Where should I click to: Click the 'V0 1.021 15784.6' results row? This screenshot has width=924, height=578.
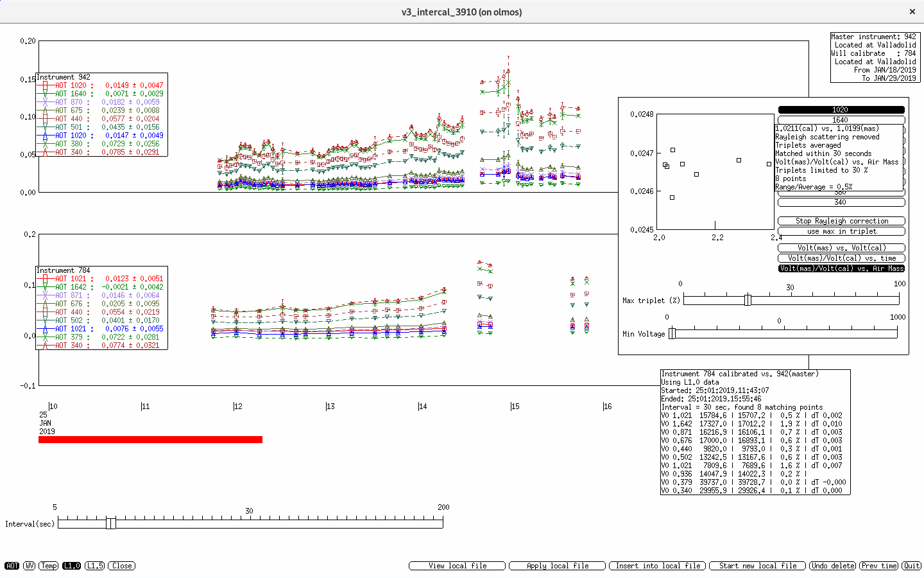tap(752, 416)
